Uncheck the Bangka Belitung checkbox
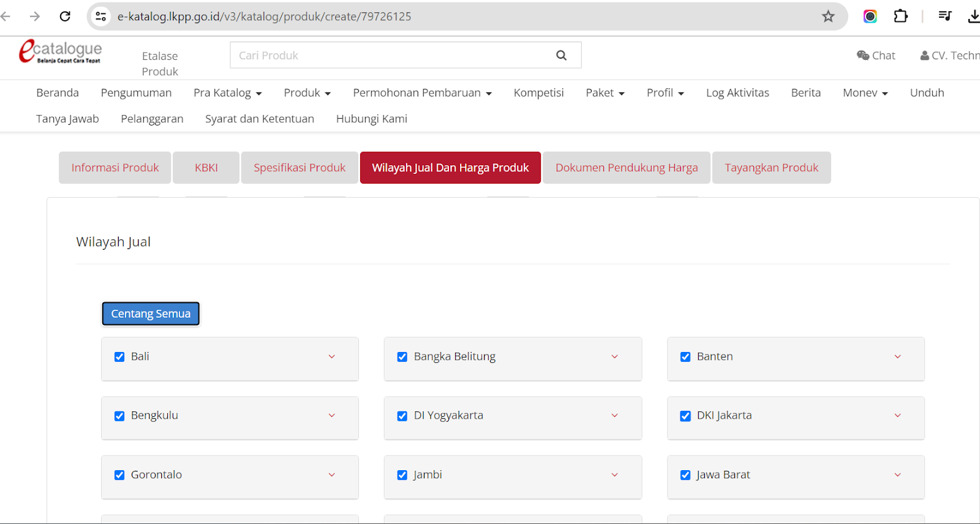The width and height of the screenshot is (980, 524). point(402,357)
